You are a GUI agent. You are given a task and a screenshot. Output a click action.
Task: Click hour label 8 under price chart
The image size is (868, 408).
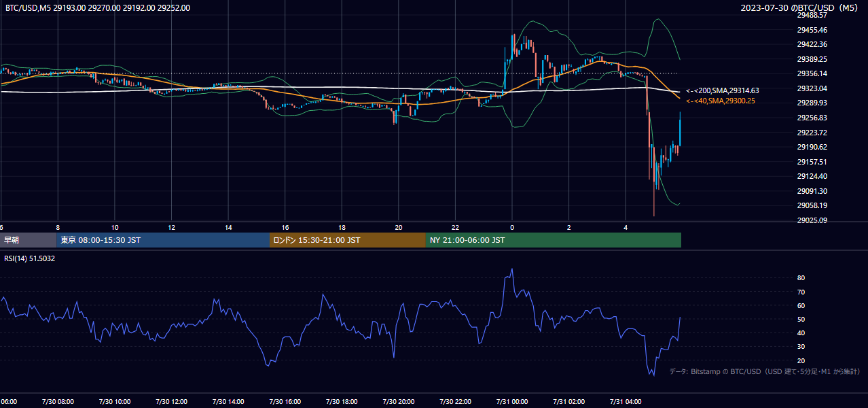tap(58, 227)
